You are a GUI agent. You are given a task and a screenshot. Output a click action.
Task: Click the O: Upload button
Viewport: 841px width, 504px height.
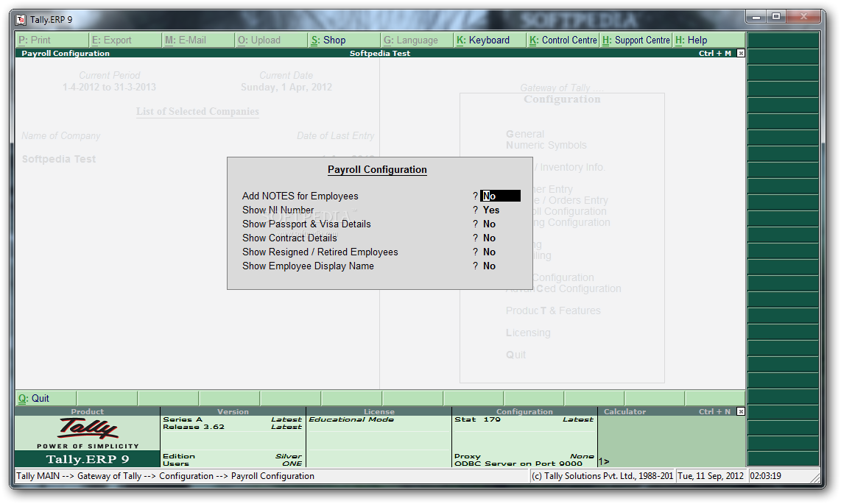tap(272, 40)
